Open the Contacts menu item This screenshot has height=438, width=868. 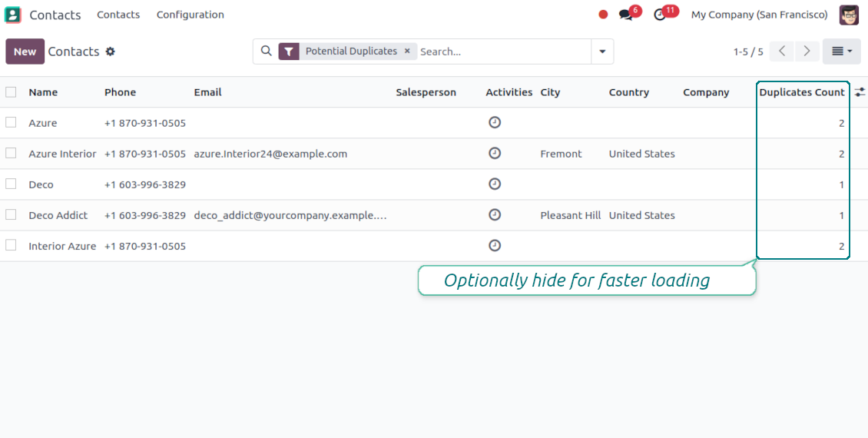click(118, 15)
